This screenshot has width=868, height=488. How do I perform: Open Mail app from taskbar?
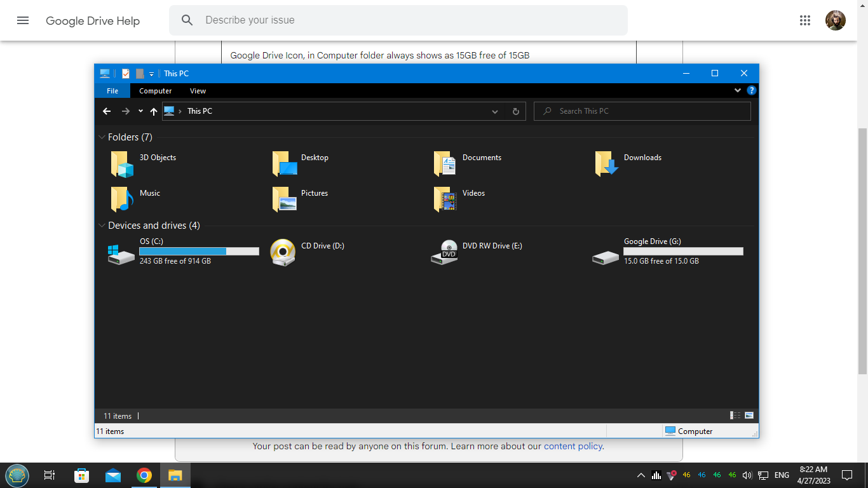[113, 475]
